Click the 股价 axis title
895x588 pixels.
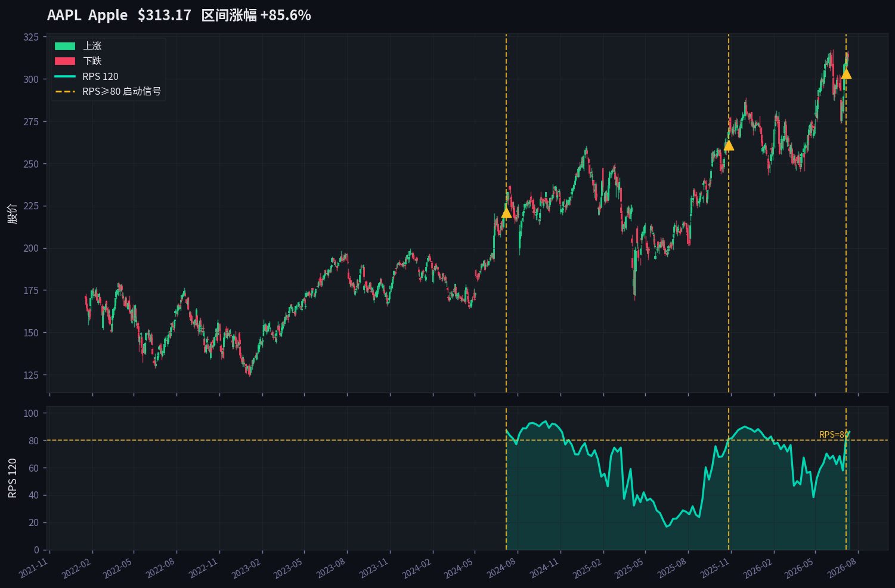coord(13,213)
